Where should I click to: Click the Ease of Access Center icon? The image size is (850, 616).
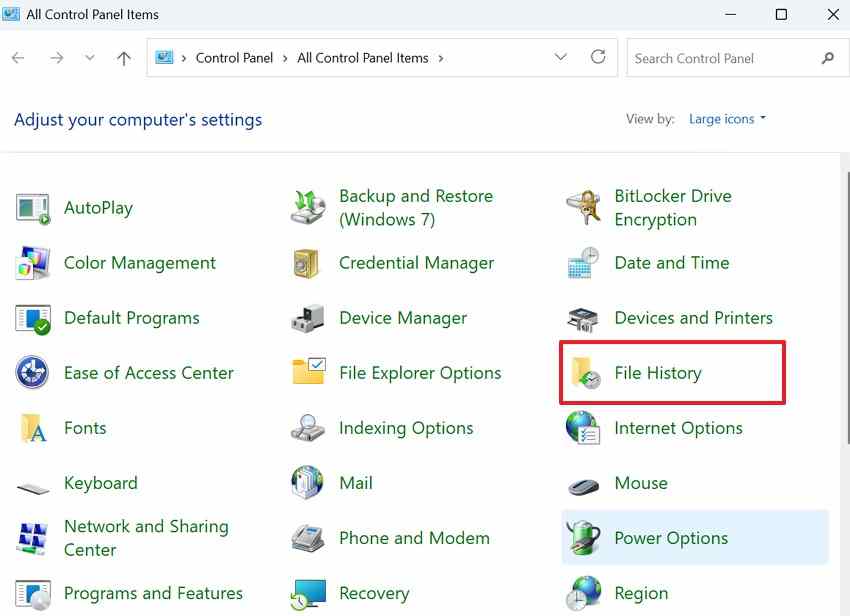coord(33,373)
